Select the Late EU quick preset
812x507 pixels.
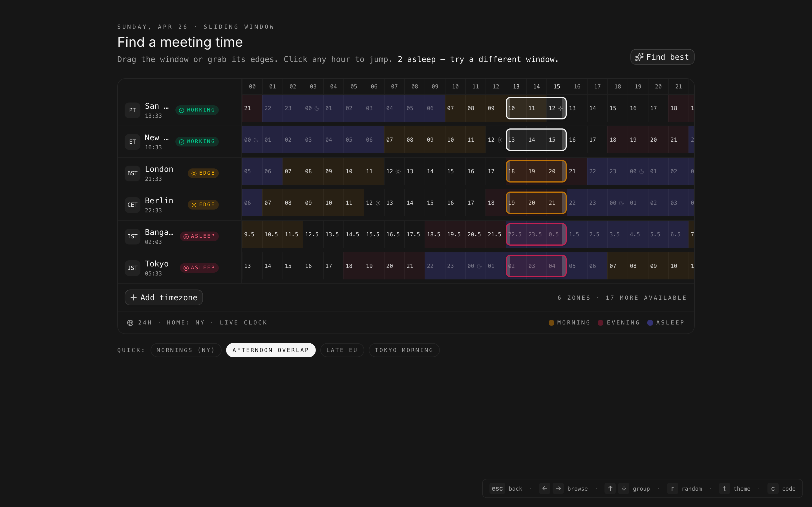pyautogui.click(x=342, y=350)
